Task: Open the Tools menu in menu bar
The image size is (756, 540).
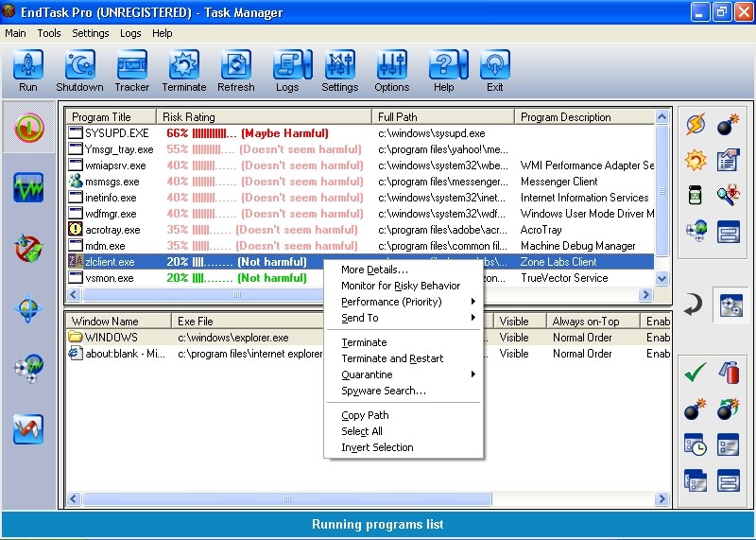Action: pos(49,33)
